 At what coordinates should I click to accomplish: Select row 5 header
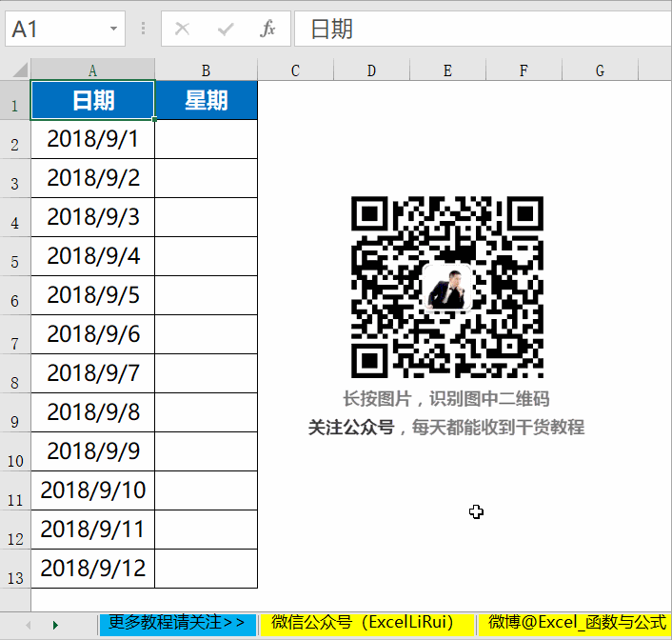pyautogui.click(x=15, y=256)
